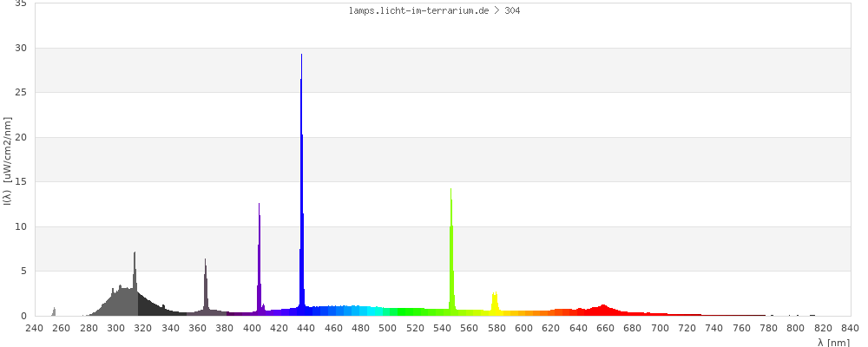Viewport: 868px width, 347px height.
Task: Click the small peak near 254 nm
Action: tap(54, 311)
